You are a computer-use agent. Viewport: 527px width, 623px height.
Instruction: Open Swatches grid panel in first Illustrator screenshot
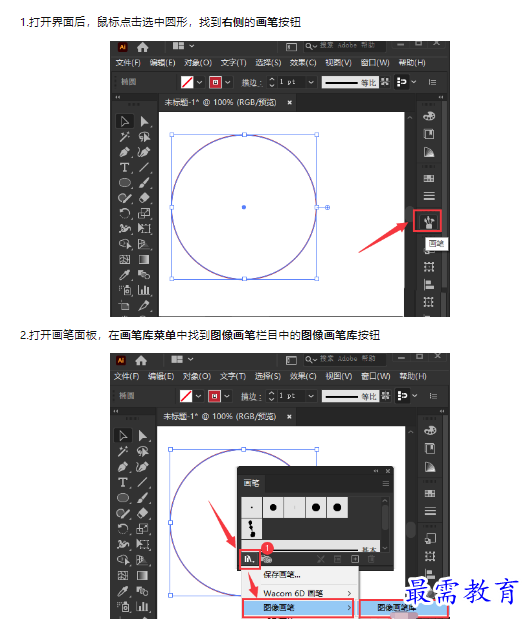[x=429, y=178]
